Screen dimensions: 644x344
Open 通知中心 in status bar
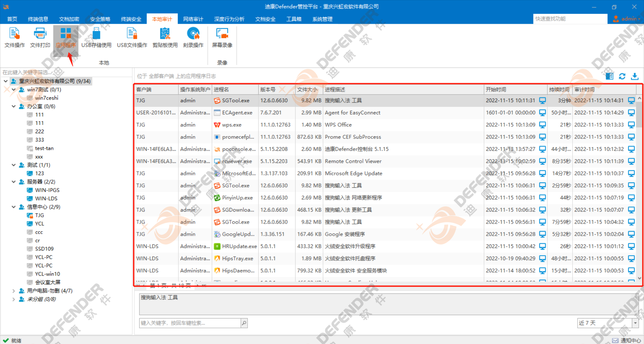tap(627, 340)
